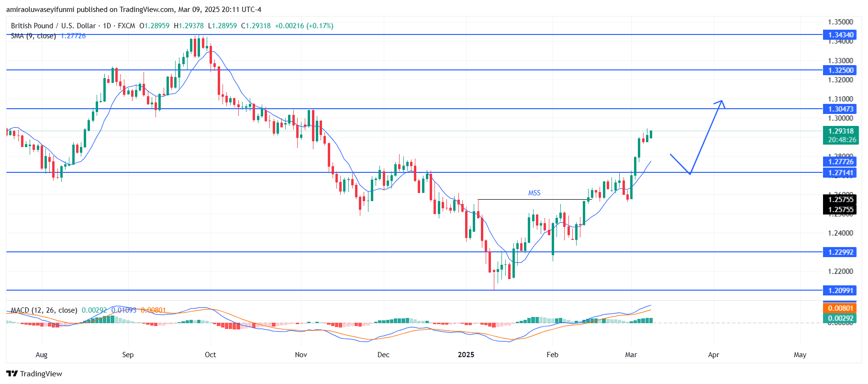The image size is (868, 384).
Task: Click the Oct label on time axis
Action: pos(210,355)
